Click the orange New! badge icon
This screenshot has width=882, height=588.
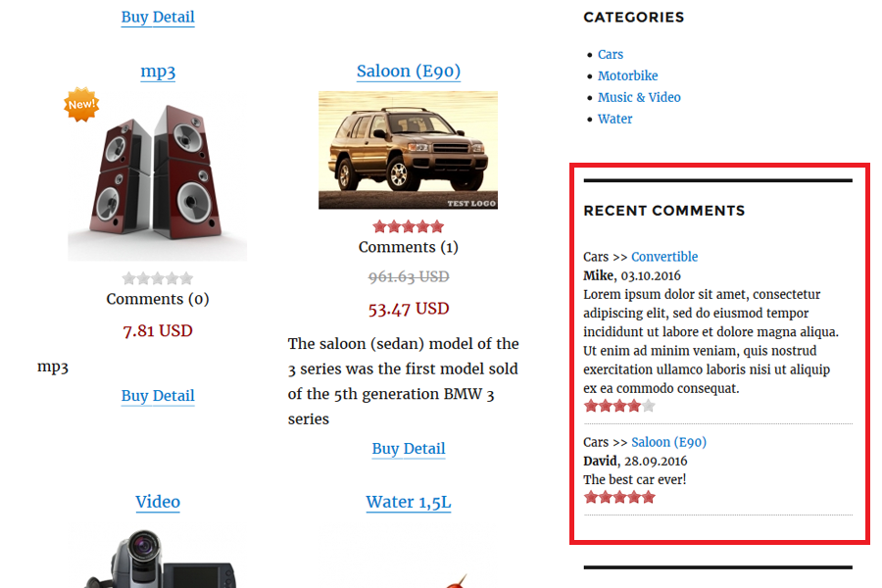[81, 104]
